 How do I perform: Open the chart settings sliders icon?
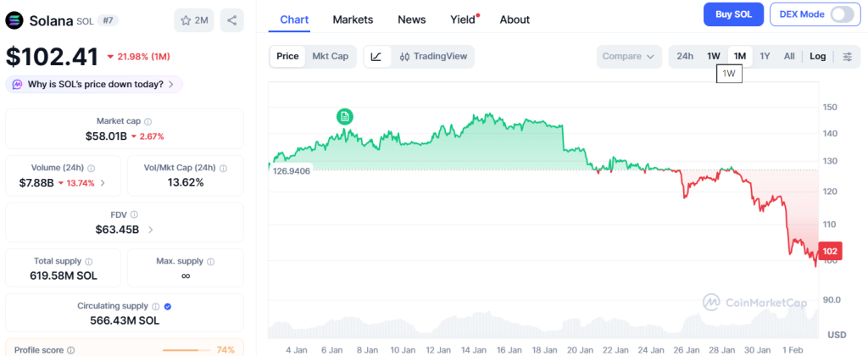(x=848, y=57)
